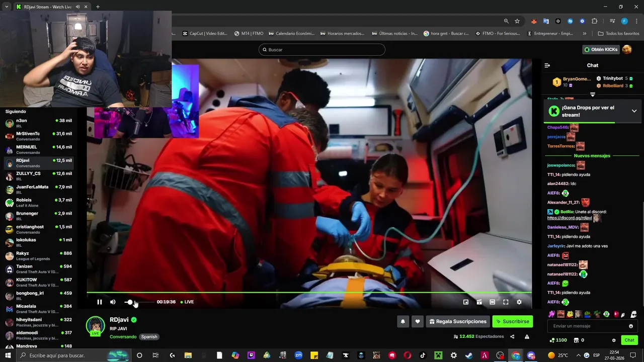Open user profile avatar menu

tap(627, 49)
